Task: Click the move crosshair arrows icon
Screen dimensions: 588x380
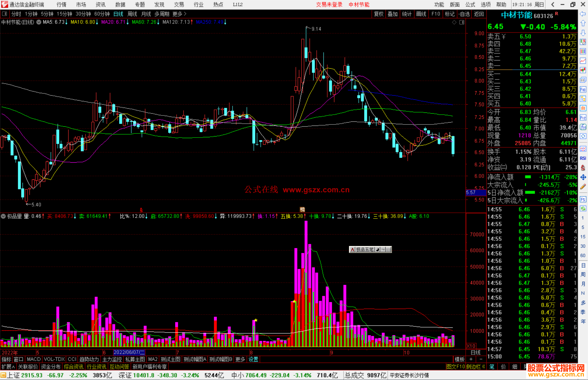Action: point(583,177)
